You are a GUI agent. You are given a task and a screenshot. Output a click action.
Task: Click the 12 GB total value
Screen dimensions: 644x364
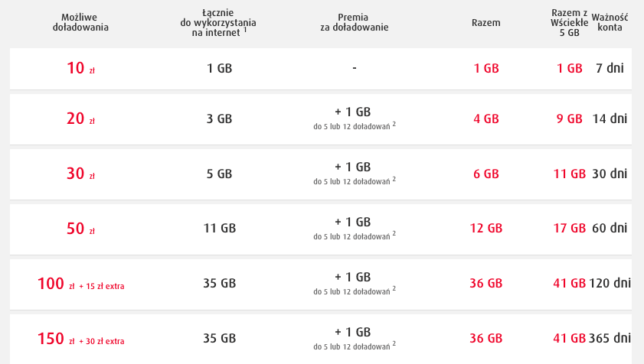[x=486, y=228]
